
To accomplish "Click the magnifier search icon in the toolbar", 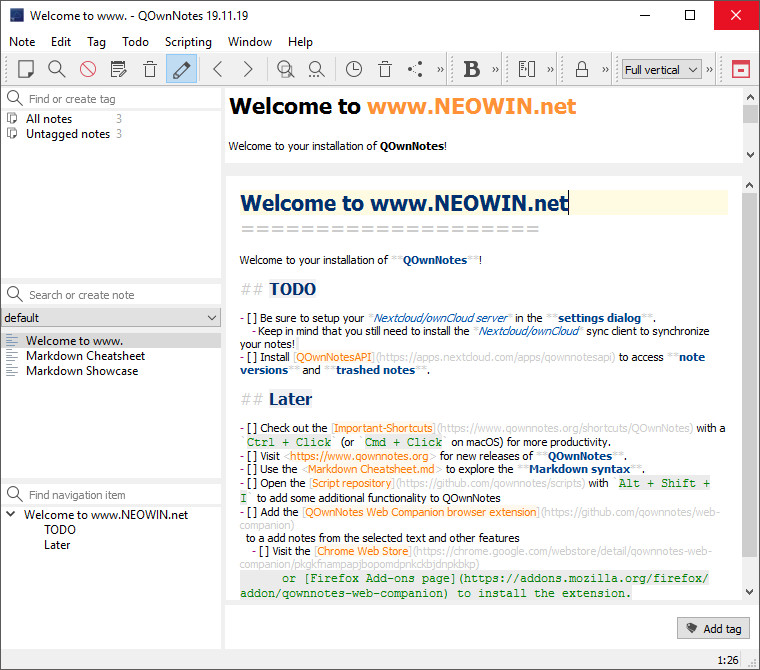I will [x=57, y=69].
